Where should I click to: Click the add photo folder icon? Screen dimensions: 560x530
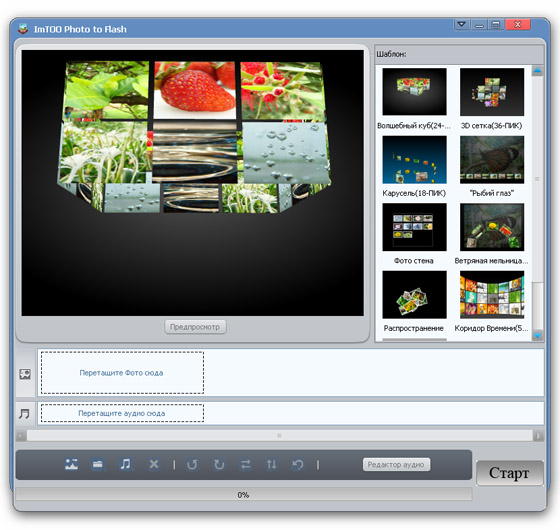pyautogui.click(x=98, y=464)
